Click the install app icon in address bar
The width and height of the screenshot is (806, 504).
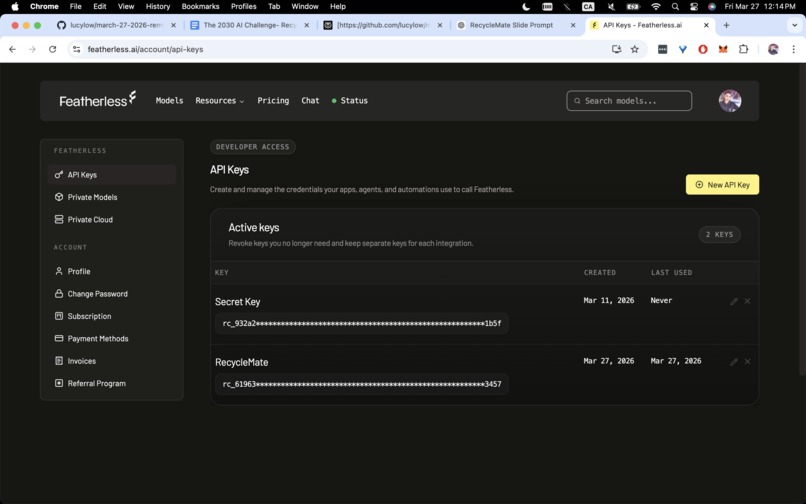point(616,49)
